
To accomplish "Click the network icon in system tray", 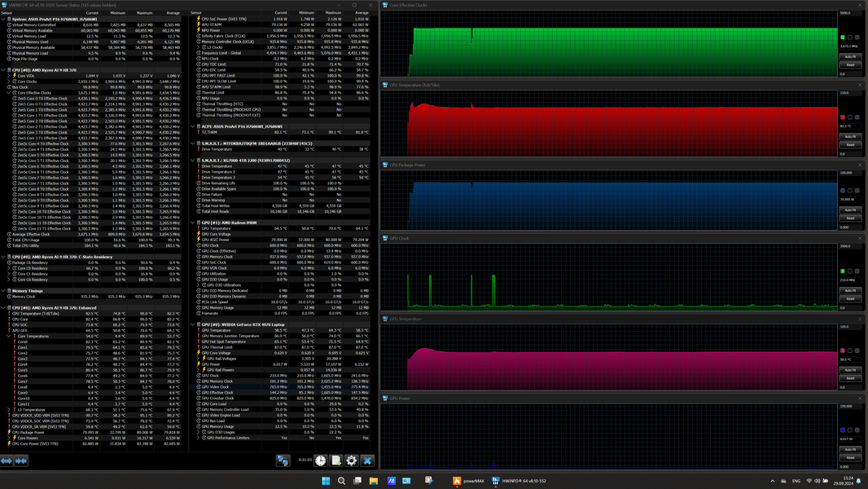I will point(809,481).
